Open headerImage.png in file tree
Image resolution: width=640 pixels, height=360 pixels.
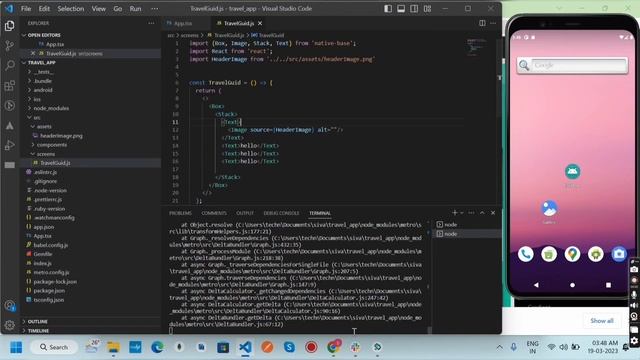(61, 136)
